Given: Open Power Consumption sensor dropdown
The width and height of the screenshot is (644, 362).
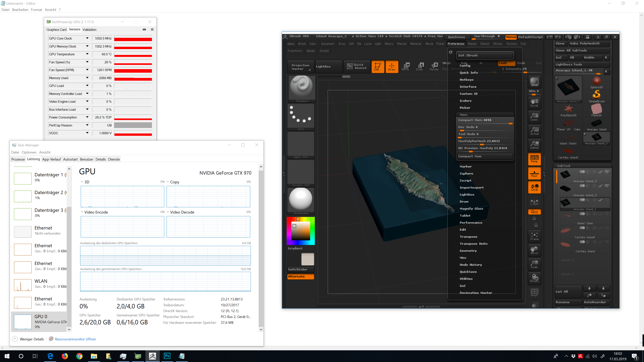Looking at the screenshot, I should [x=87, y=117].
